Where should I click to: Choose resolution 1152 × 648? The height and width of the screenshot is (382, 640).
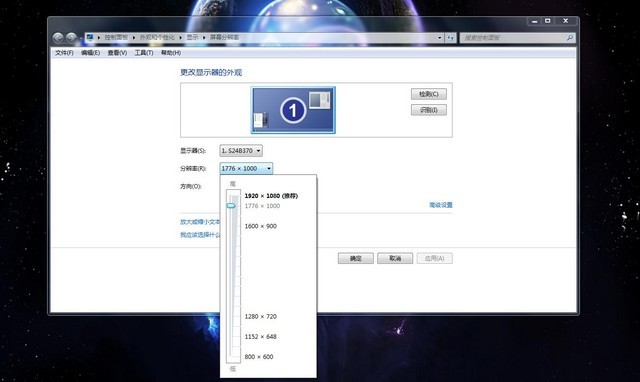click(x=260, y=337)
